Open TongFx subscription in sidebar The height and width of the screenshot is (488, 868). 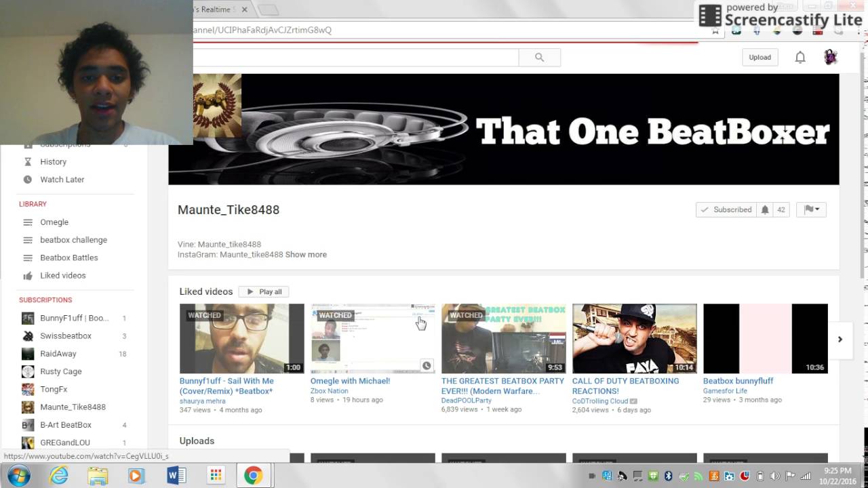tap(54, 390)
